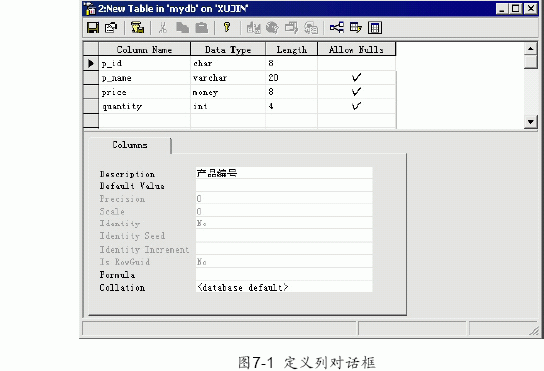The width and height of the screenshot is (544, 371).
Task: Click the scroll down arrow of grid
Action: point(530,122)
